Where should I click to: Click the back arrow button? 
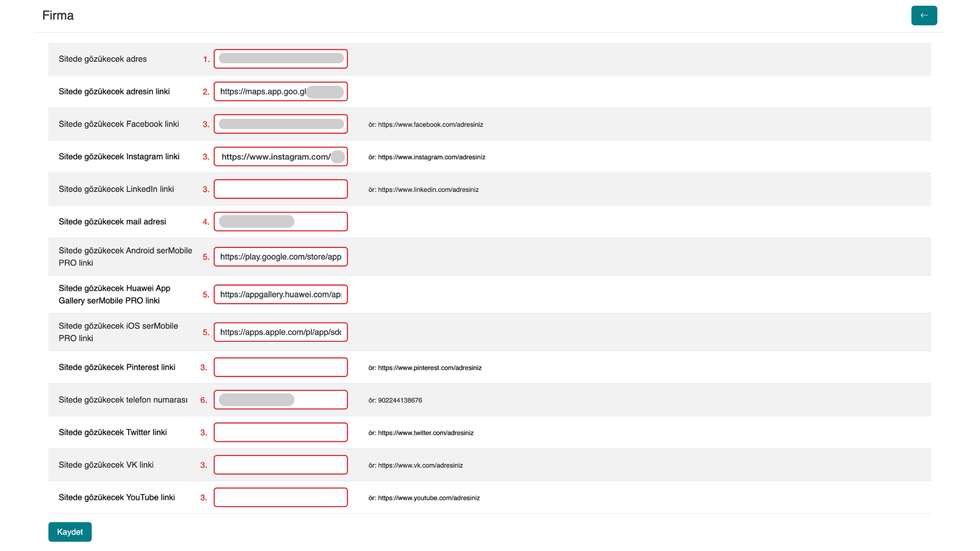924,15
